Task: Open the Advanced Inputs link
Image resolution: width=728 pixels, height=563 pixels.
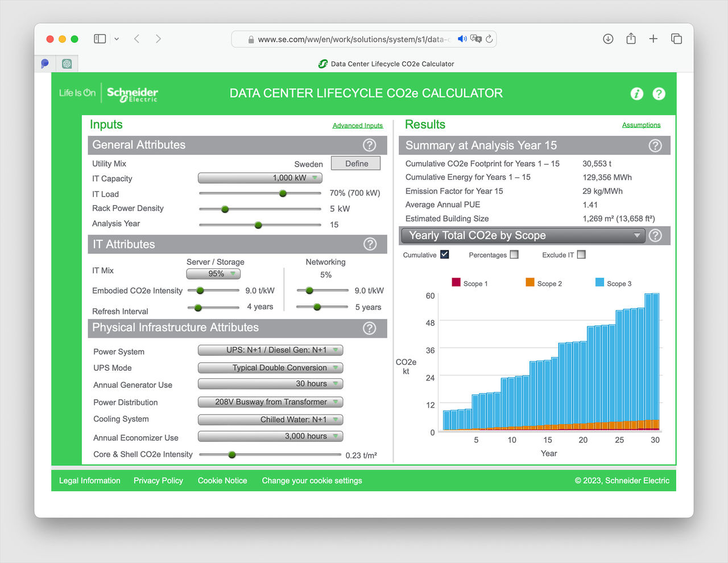Action: [357, 126]
